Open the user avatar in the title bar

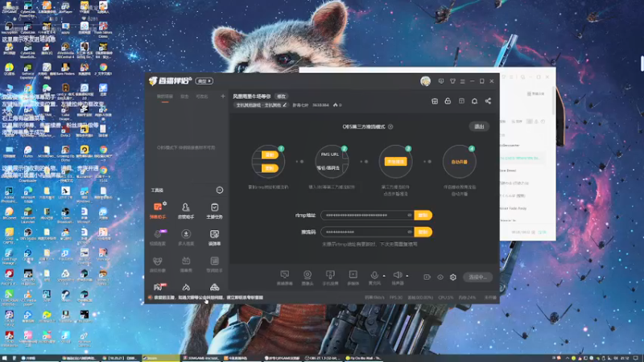[x=426, y=81]
